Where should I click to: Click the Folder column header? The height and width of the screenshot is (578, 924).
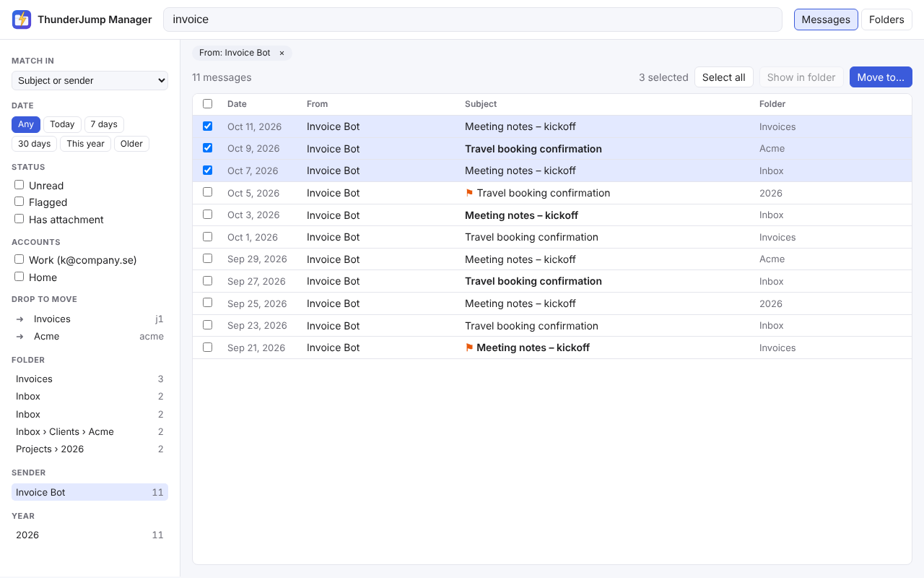pyautogui.click(x=772, y=104)
